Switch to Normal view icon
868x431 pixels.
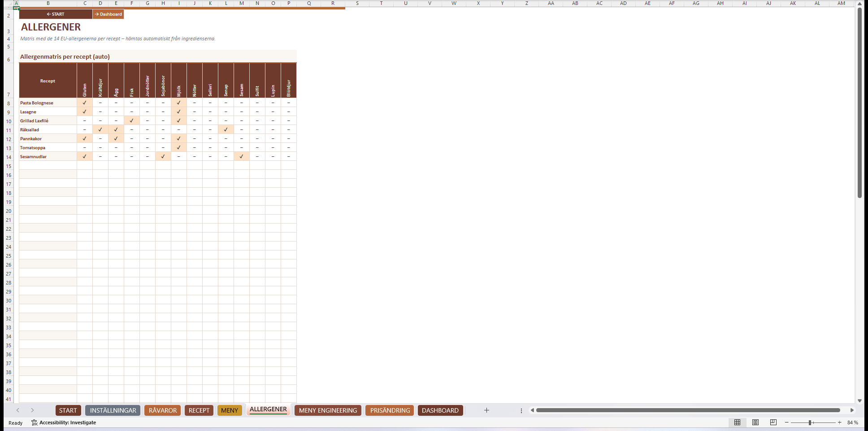[x=737, y=422]
